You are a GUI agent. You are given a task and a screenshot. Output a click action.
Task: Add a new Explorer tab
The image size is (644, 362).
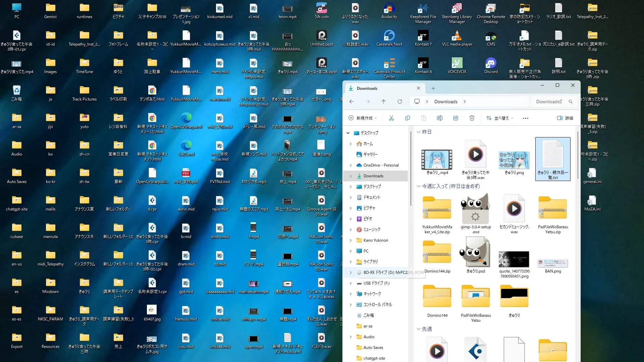[433, 88]
